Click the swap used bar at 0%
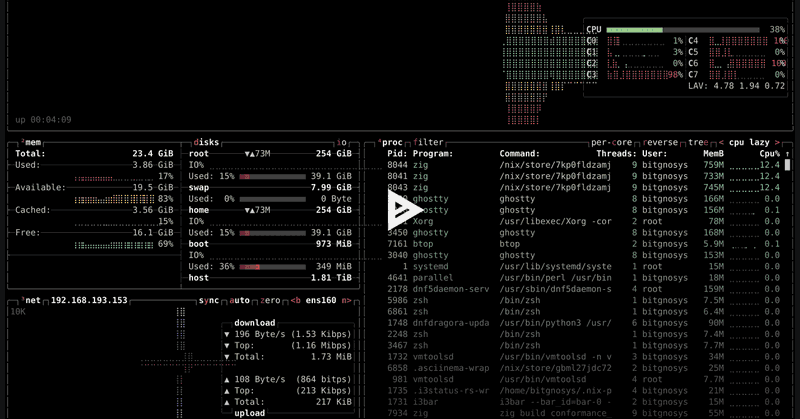The height and width of the screenshot is (419, 800). (x=272, y=199)
